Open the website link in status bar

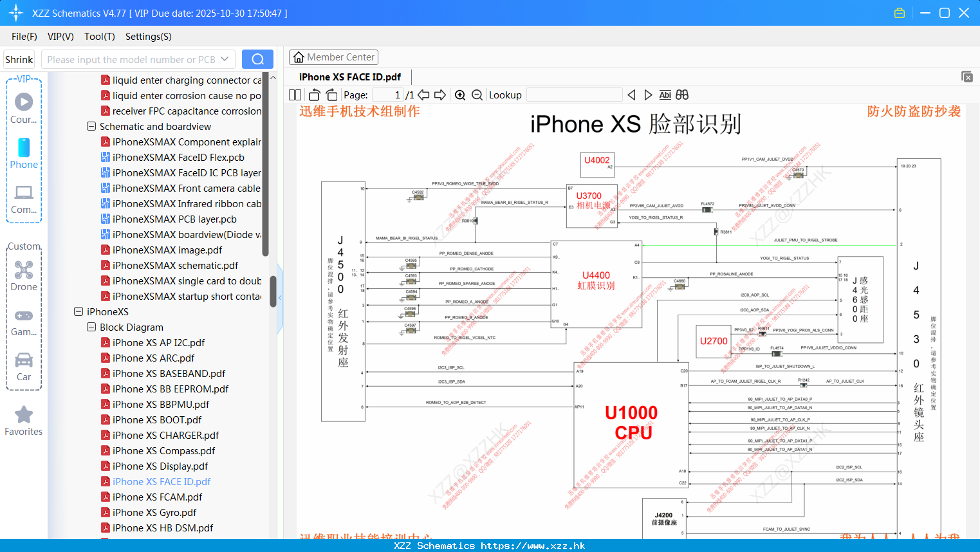[533, 546]
